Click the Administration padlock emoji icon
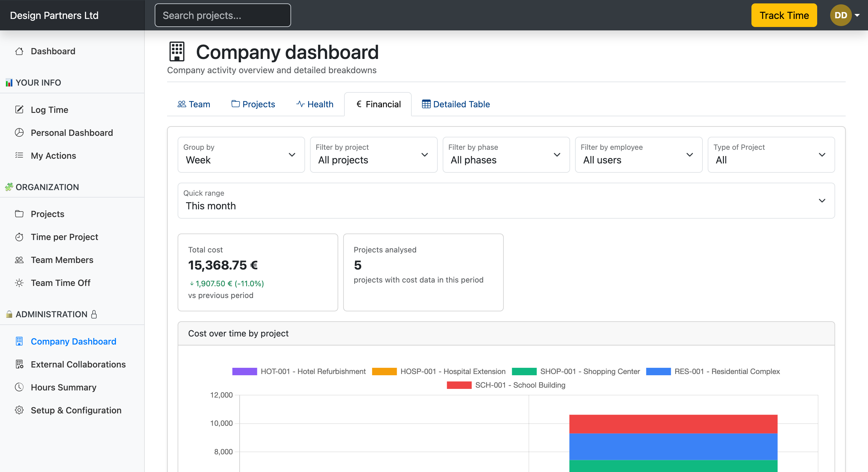Screen dimensions: 868x472 (x=9, y=314)
